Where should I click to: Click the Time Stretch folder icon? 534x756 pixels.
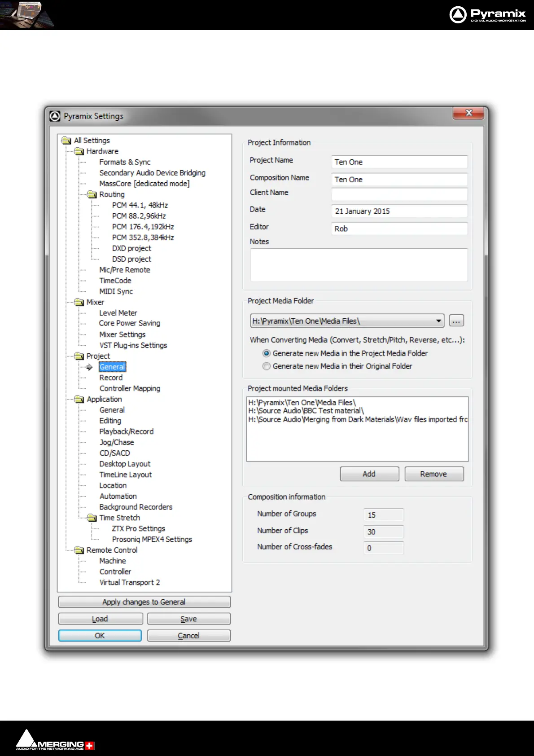pos(92,518)
